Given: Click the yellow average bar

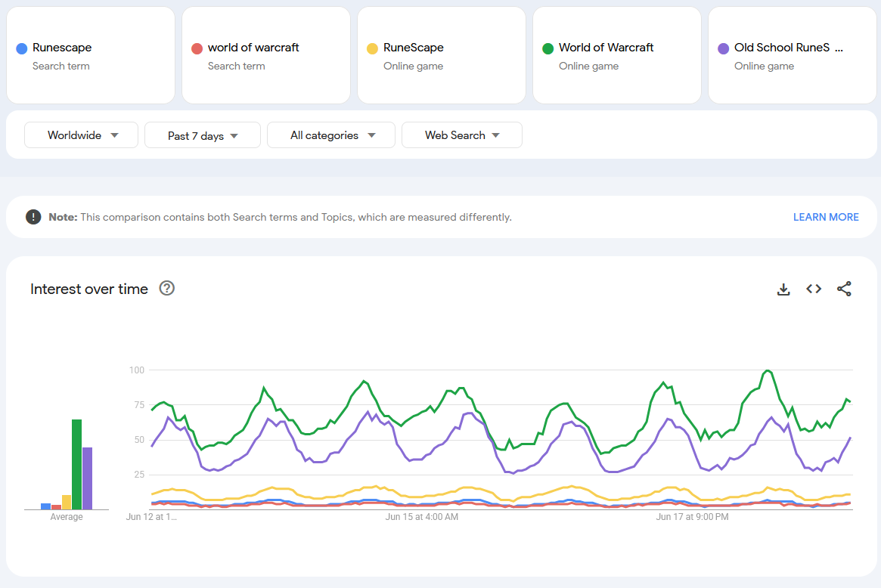Looking at the screenshot, I should tap(67, 502).
